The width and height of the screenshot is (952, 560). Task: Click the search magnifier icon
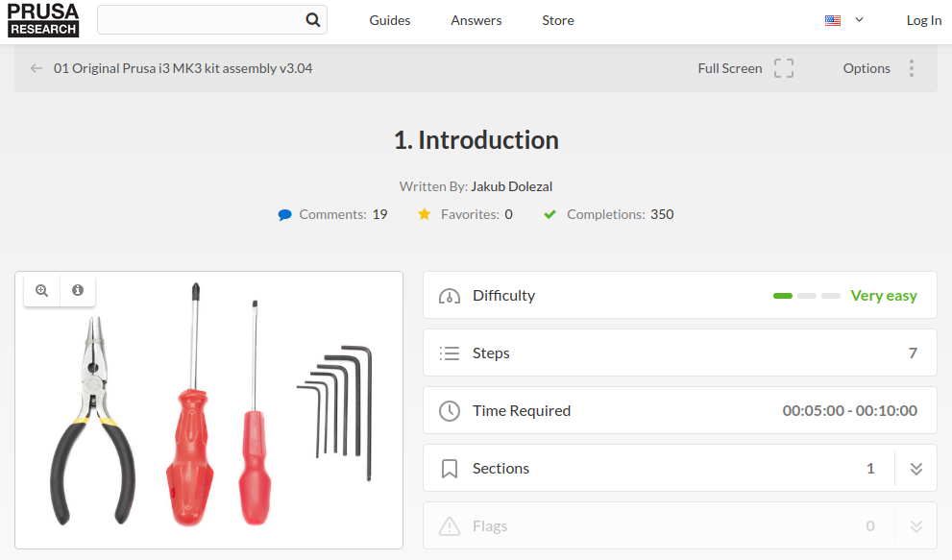click(x=312, y=20)
